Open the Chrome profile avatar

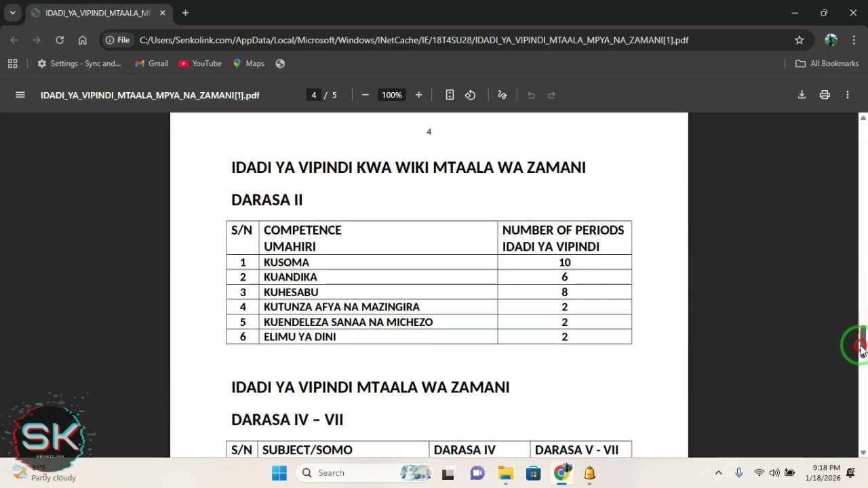coord(831,40)
